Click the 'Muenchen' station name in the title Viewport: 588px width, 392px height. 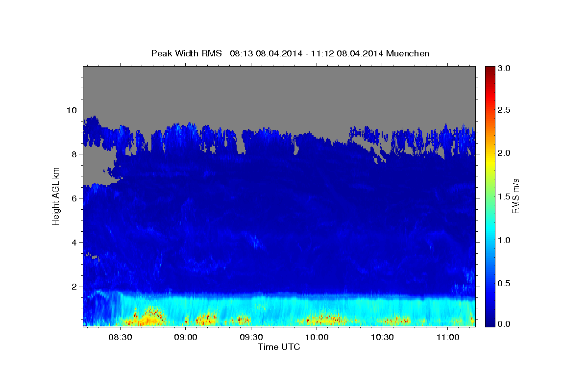coord(408,53)
